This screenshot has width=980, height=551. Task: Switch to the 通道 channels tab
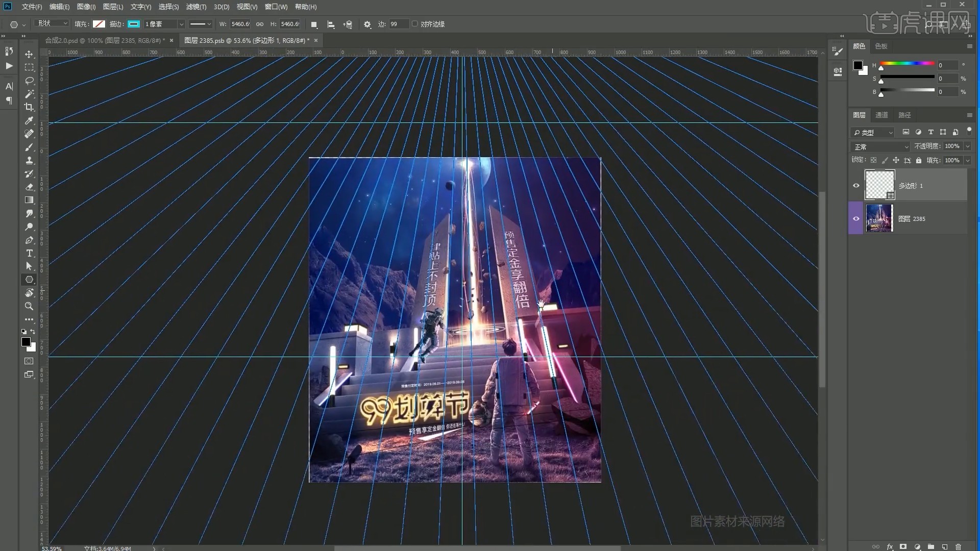pos(881,115)
